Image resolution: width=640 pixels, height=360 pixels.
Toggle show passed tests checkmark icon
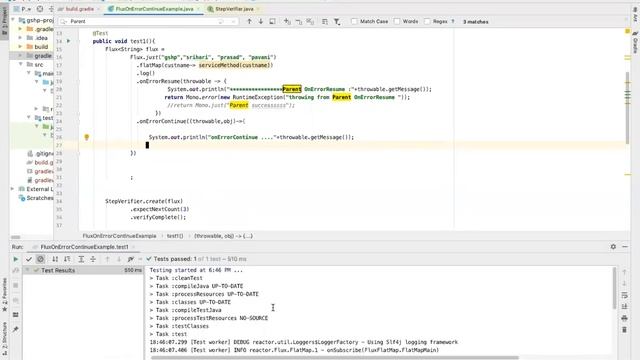pyautogui.click(x=29, y=259)
